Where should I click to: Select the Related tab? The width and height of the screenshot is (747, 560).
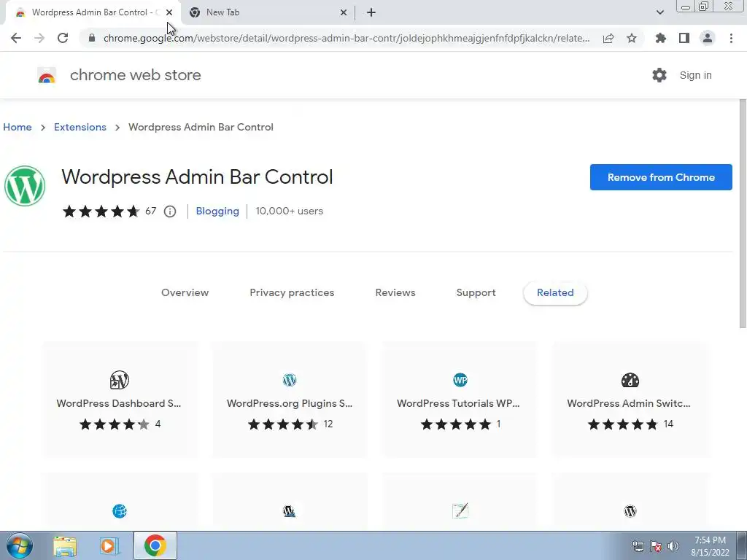coord(555,293)
